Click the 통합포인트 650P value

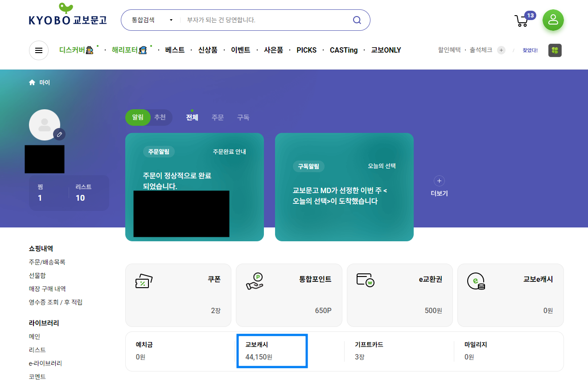click(x=323, y=310)
